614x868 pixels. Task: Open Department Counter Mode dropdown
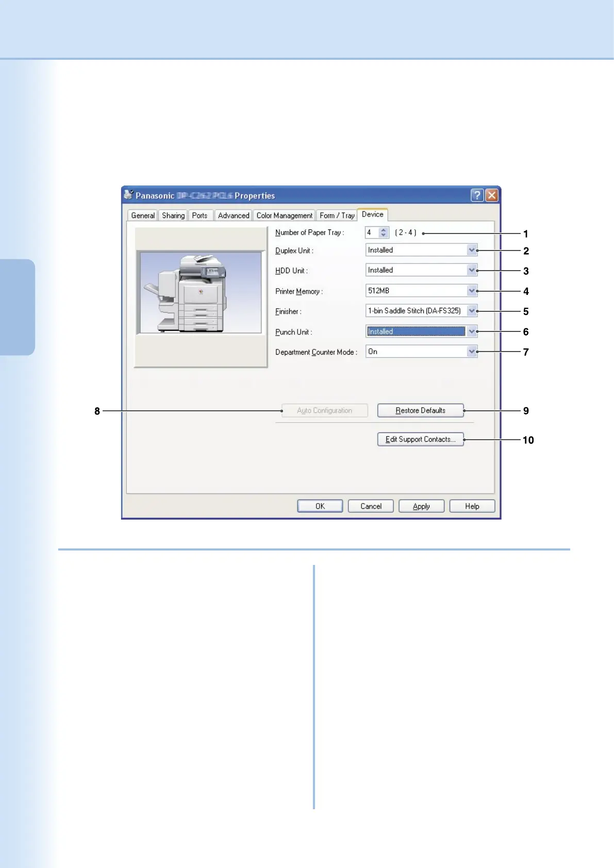tap(472, 352)
